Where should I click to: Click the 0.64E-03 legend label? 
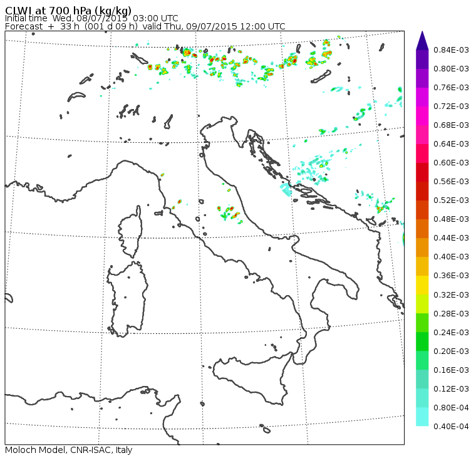tap(451, 144)
